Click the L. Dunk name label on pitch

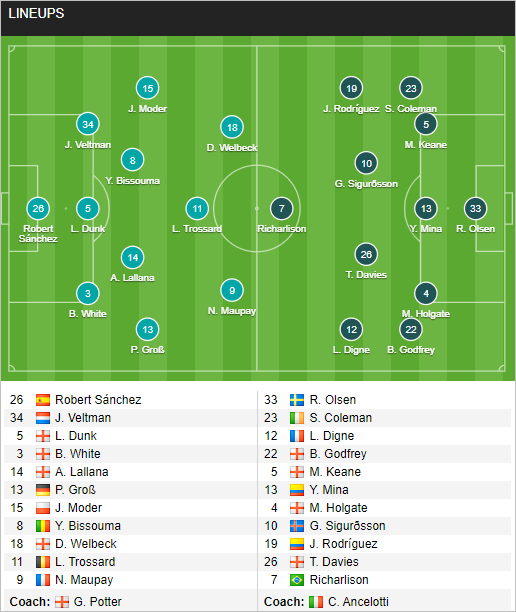[x=88, y=229]
